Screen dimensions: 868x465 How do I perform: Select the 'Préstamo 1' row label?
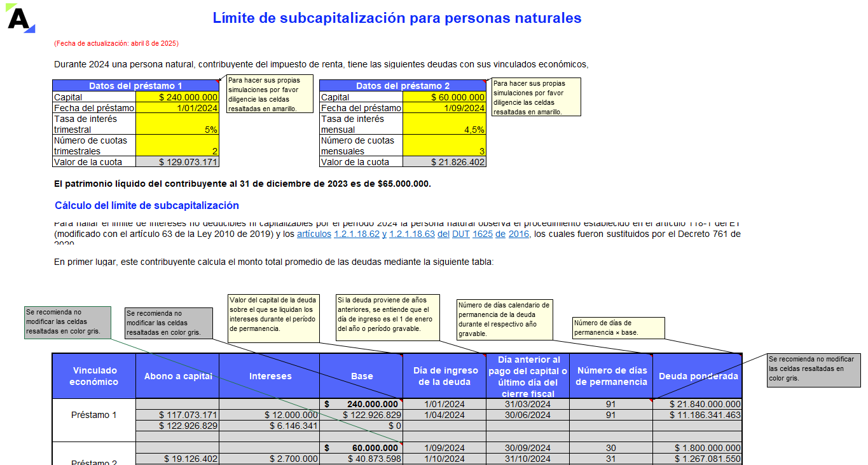pyautogui.click(x=94, y=415)
